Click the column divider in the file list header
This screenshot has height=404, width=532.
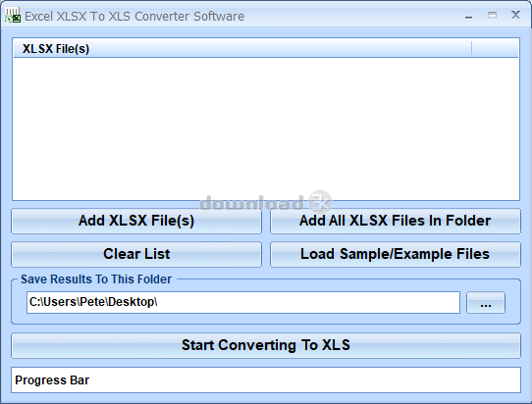pos(471,49)
